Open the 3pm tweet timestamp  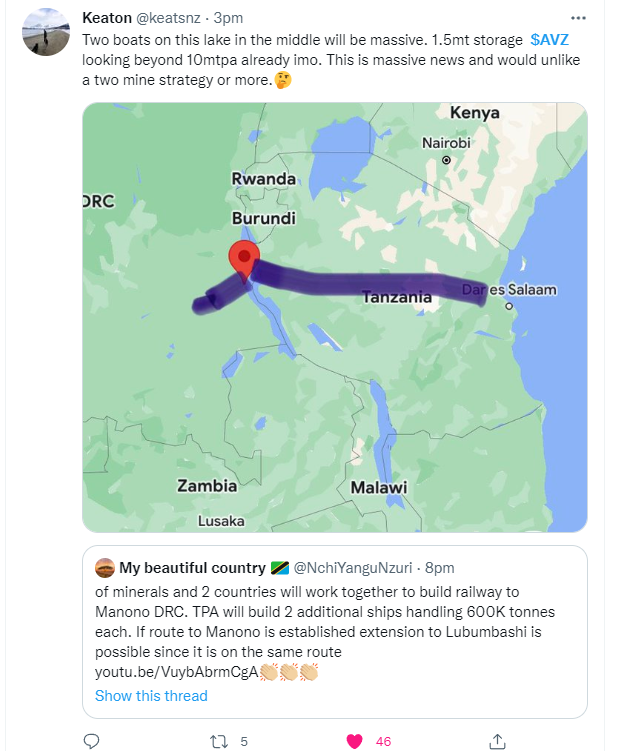pyautogui.click(x=228, y=18)
